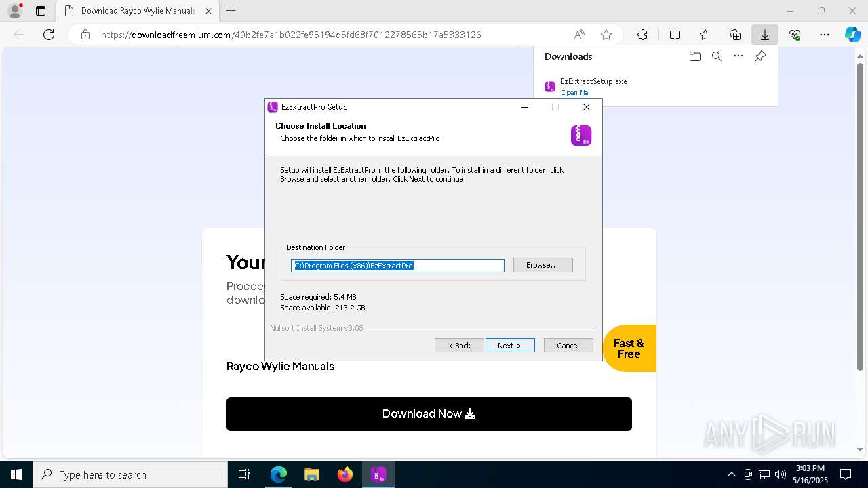This screenshot has height=488, width=868.
Task: Open the Favorites list icon
Action: pyautogui.click(x=705, y=35)
